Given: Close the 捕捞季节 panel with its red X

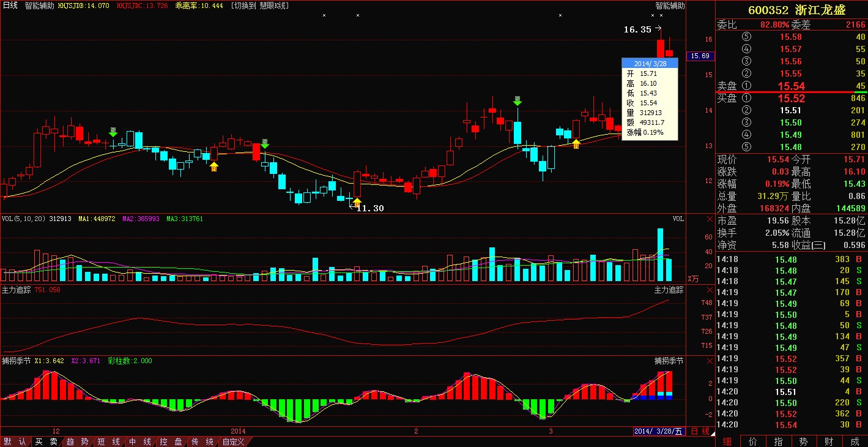Looking at the screenshot, I should (x=710, y=361).
